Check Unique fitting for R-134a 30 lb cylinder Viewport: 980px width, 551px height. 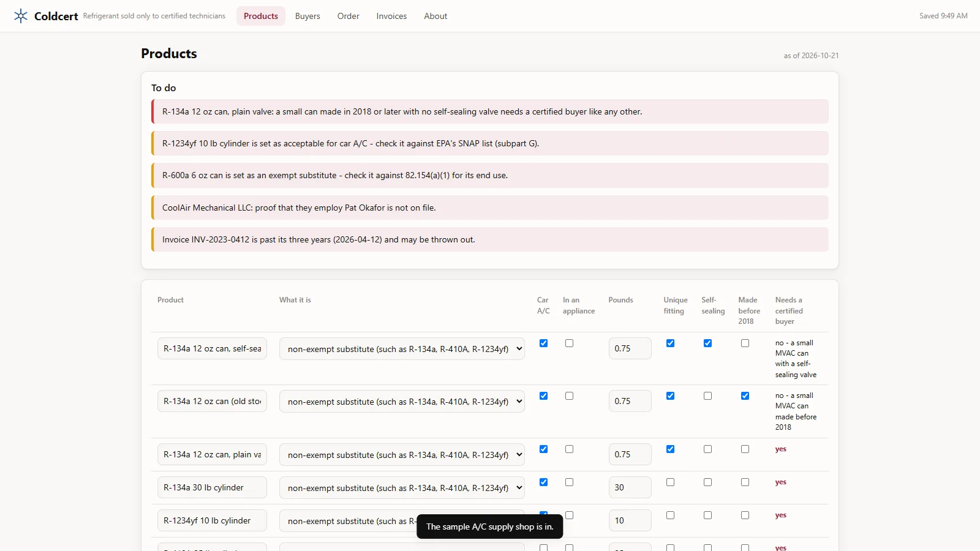[670, 482]
